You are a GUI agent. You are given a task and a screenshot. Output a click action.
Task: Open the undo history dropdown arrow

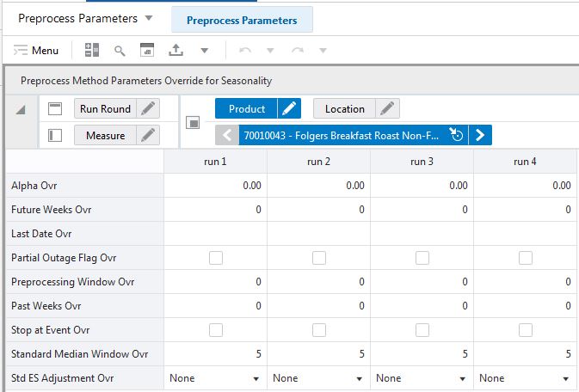[270, 51]
